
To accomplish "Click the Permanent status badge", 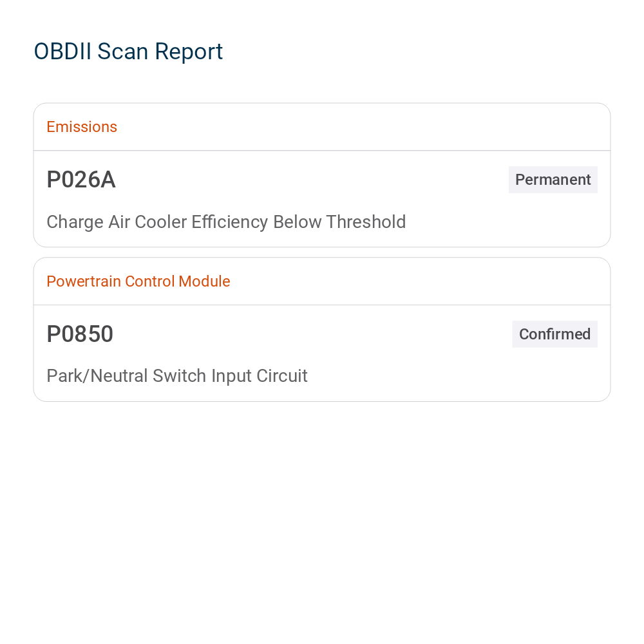I will coord(553,180).
